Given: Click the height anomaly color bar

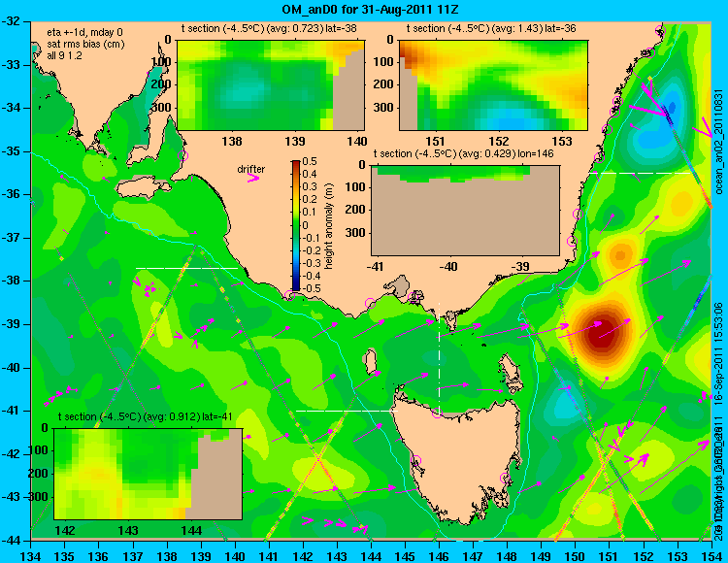Looking at the screenshot, I should pyautogui.click(x=296, y=225).
